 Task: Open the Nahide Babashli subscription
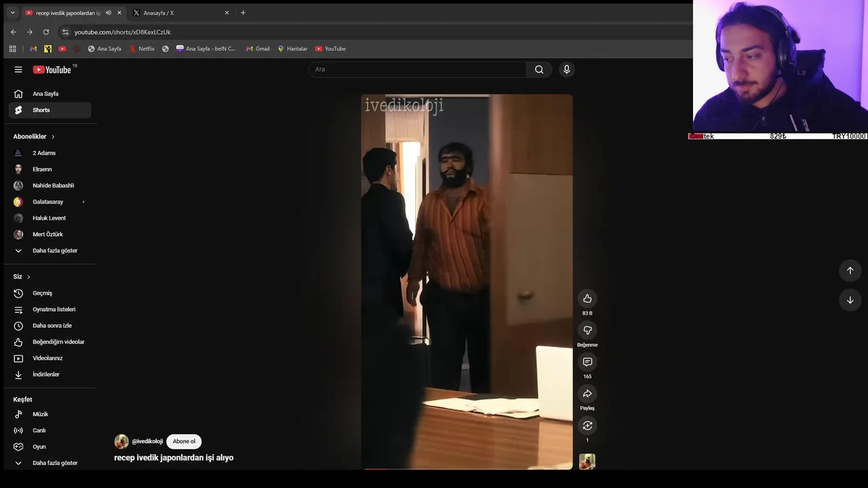click(50, 186)
